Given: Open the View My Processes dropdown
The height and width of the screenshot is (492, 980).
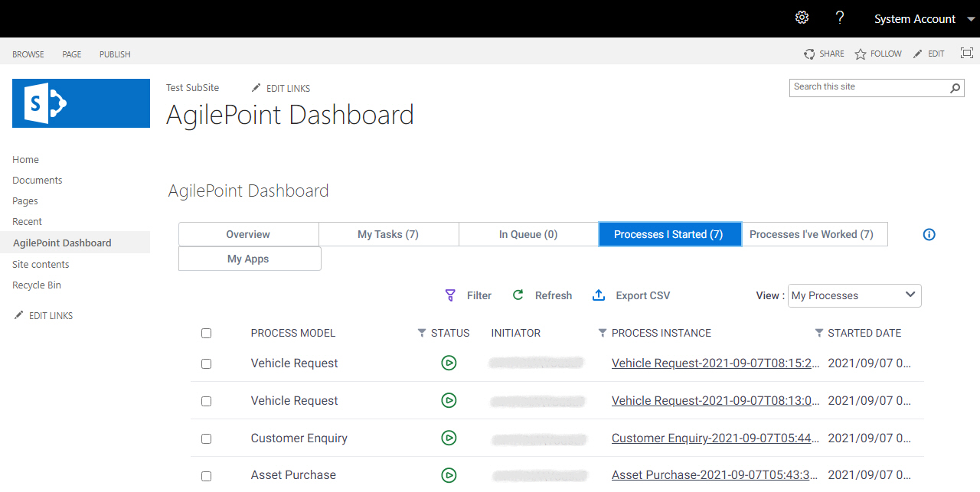Looking at the screenshot, I should [854, 295].
